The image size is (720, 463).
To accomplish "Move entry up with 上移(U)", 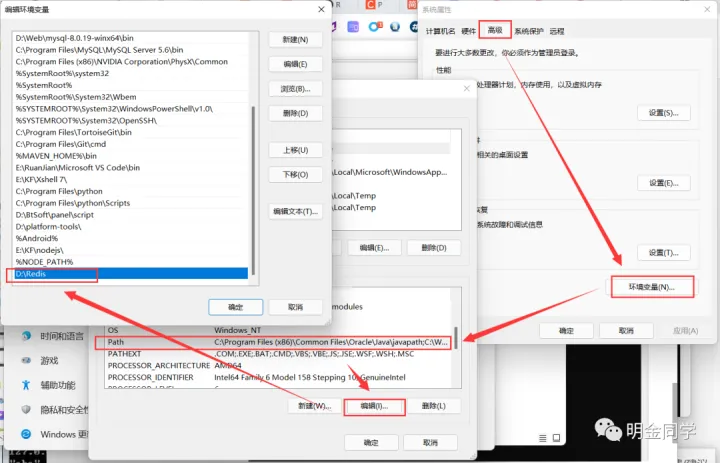I will 296,149.
